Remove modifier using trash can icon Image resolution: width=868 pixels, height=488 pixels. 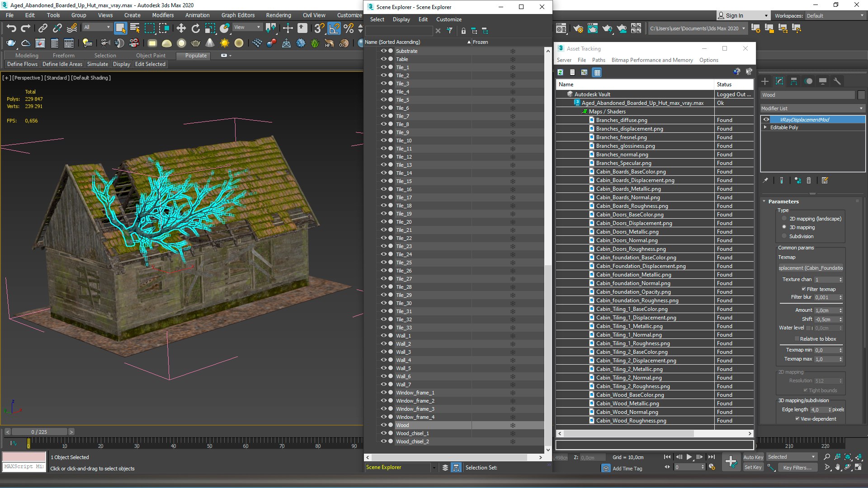click(x=809, y=180)
